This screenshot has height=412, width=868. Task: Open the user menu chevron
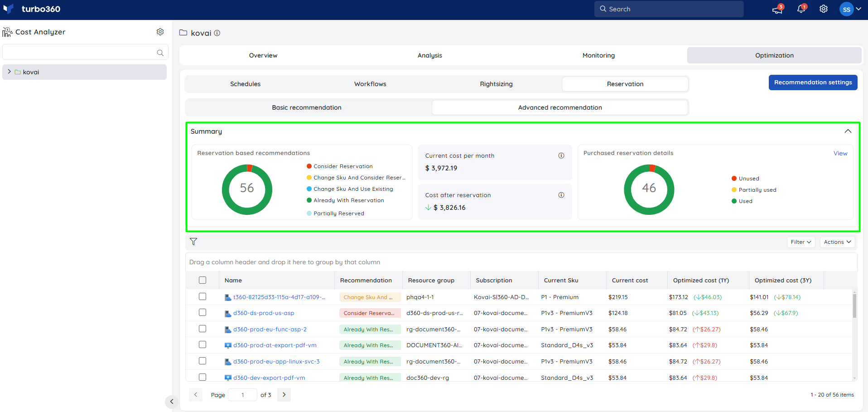858,9
